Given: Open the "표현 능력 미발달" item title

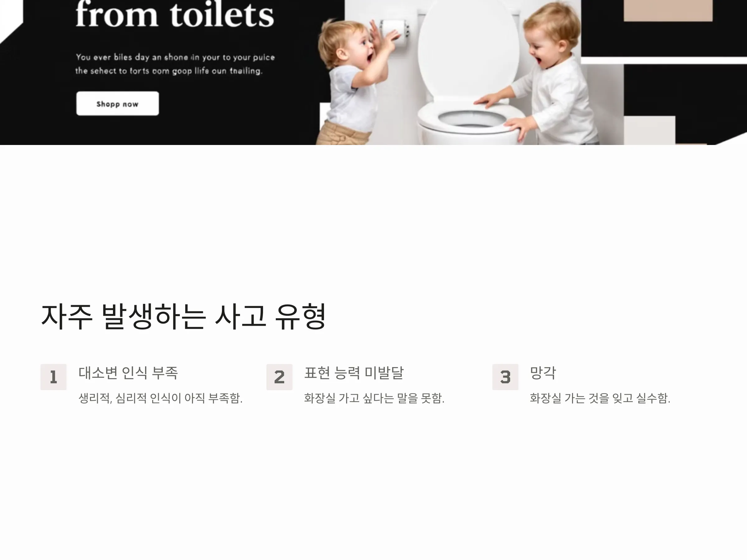Looking at the screenshot, I should point(354,373).
